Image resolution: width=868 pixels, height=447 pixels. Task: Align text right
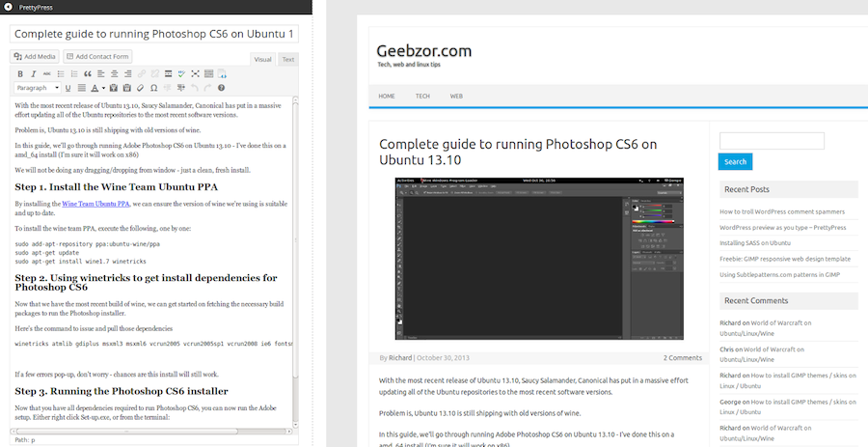[x=128, y=73]
